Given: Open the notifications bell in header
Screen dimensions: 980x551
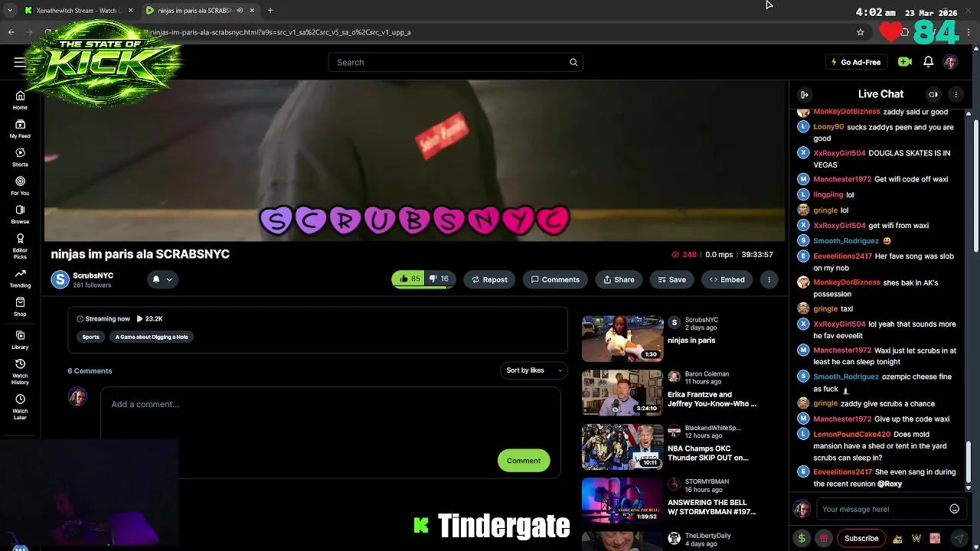Looking at the screenshot, I should coord(928,62).
